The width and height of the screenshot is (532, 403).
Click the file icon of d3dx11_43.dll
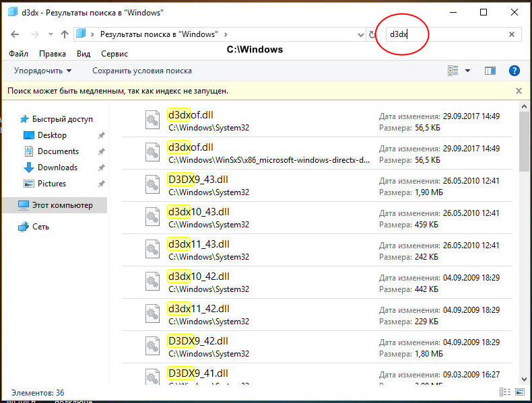(x=152, y=249)
